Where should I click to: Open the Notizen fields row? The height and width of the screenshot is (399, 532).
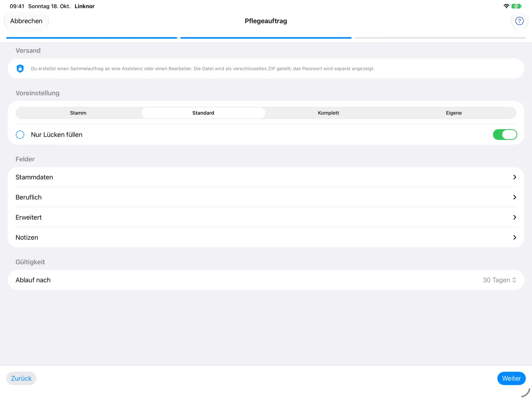coord(266,237)
